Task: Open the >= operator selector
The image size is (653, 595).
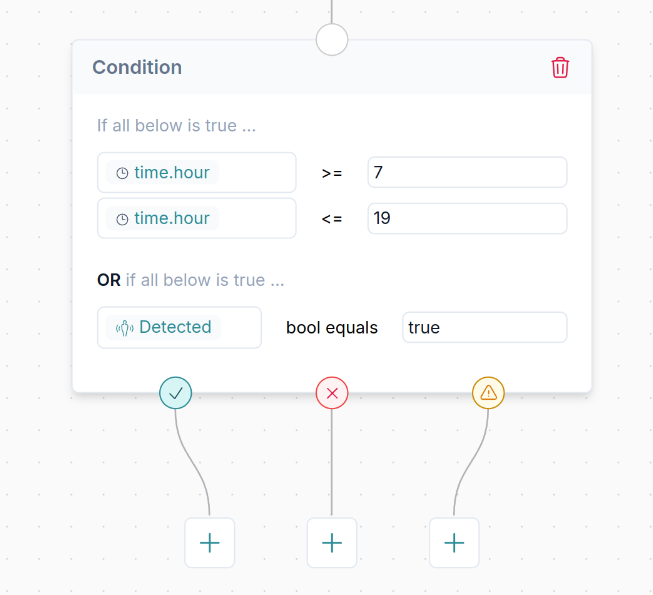Action: pos(332,173)
